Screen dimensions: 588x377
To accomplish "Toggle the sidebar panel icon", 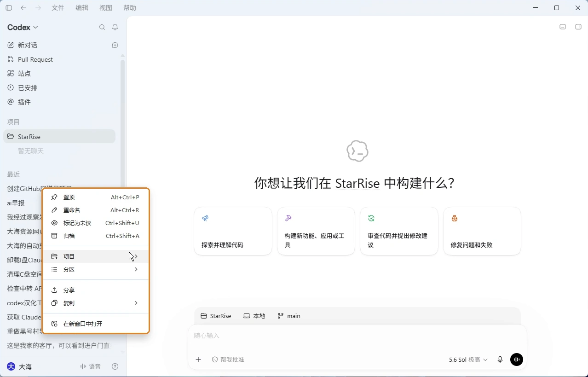I will click(9, 8).
